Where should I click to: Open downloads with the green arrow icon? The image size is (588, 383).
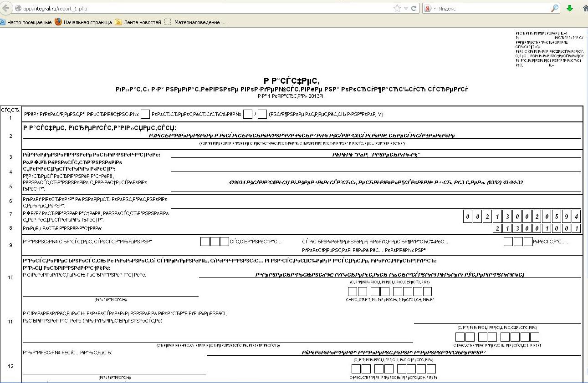pyautogui.click(x=569, y=9)
